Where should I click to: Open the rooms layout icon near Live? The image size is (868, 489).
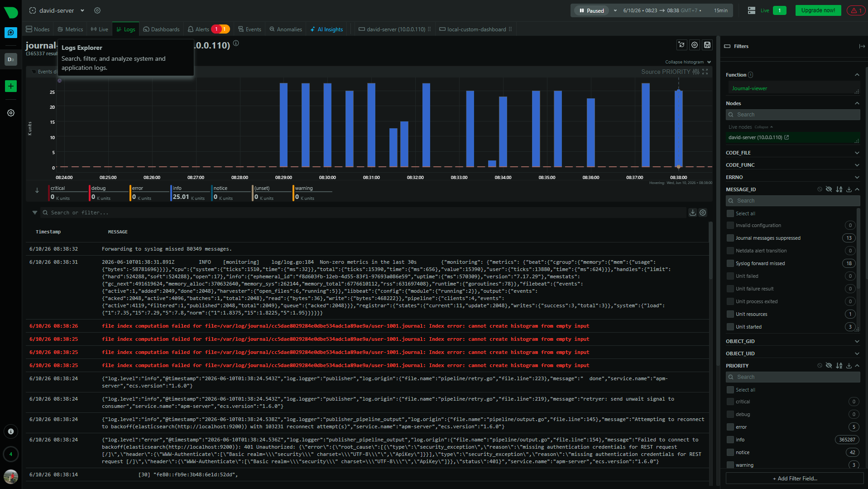click(752, 10)
